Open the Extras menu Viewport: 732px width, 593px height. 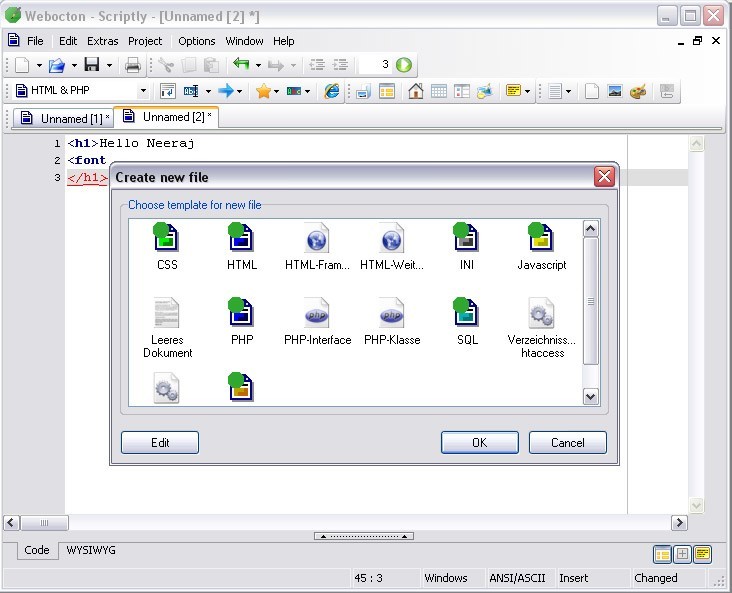(x=103, y=41)
